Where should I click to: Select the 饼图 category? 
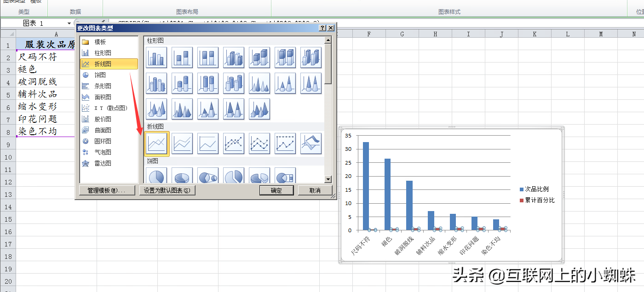[109, 75]
